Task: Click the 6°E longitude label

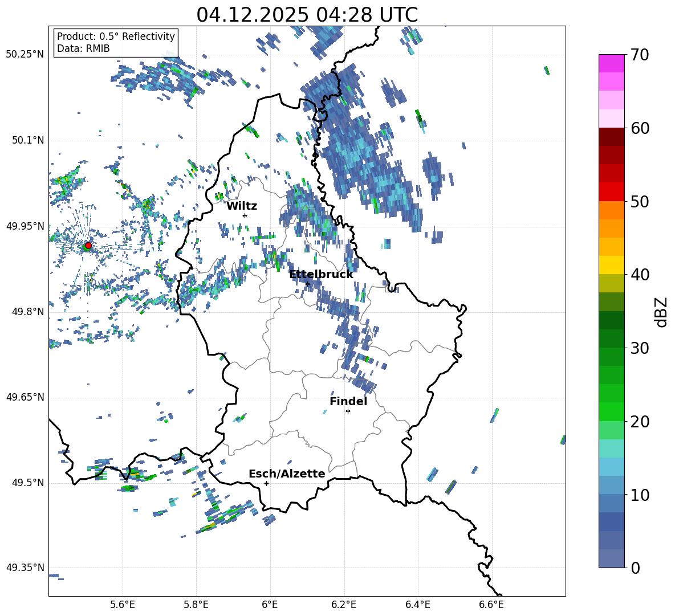Action: [270, 605]
